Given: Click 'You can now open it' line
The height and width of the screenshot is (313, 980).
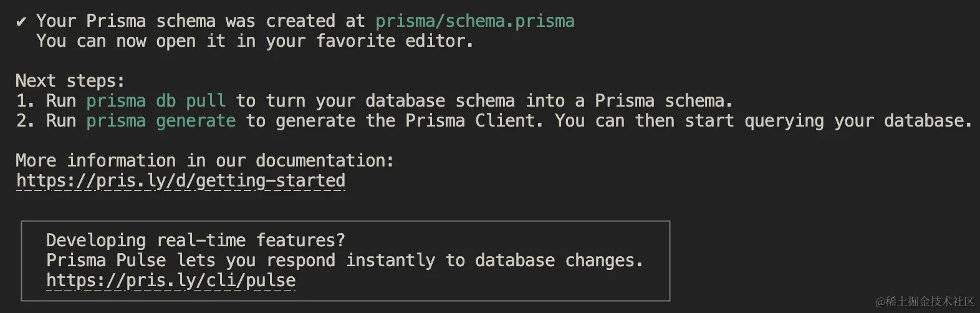Looking at the screenshot, I should click(255, 41).
